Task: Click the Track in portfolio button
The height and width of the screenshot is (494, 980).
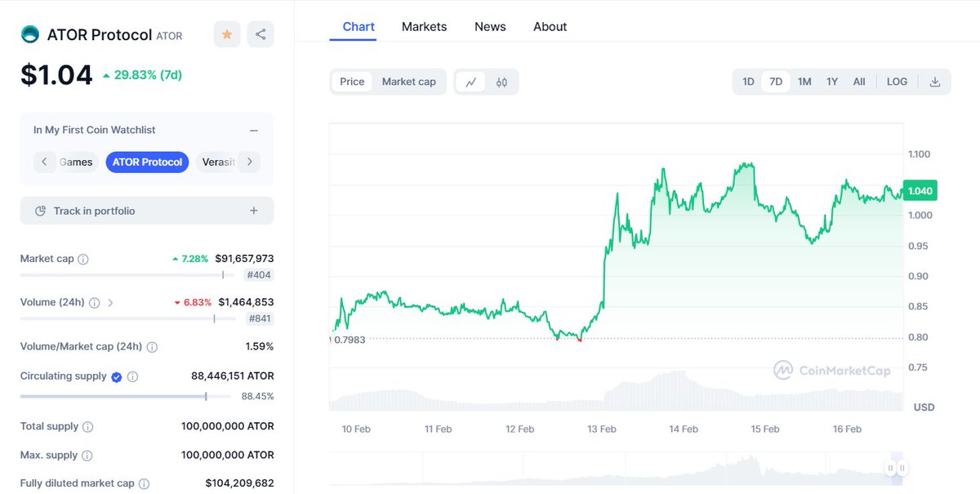Action: [147, 211]
